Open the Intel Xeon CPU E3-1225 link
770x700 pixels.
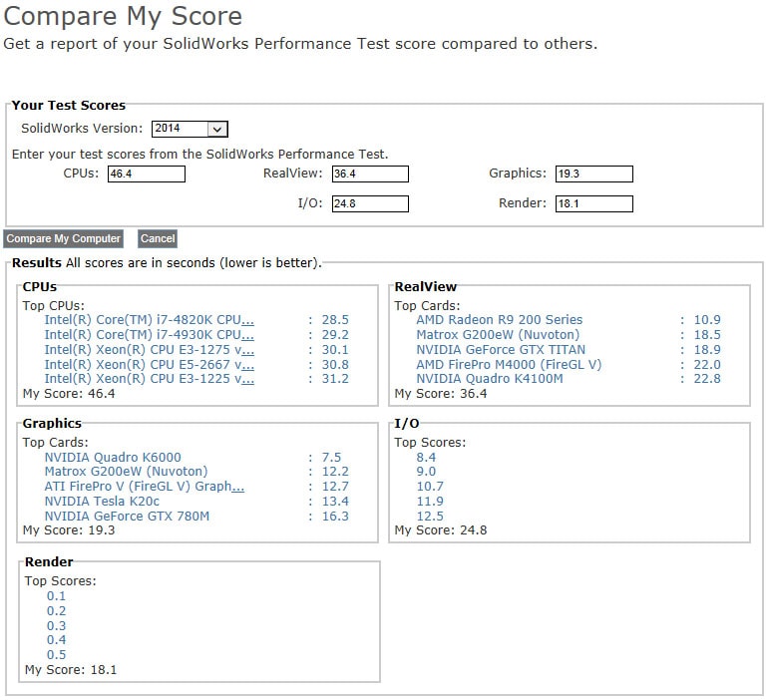(x=150, y=379)
